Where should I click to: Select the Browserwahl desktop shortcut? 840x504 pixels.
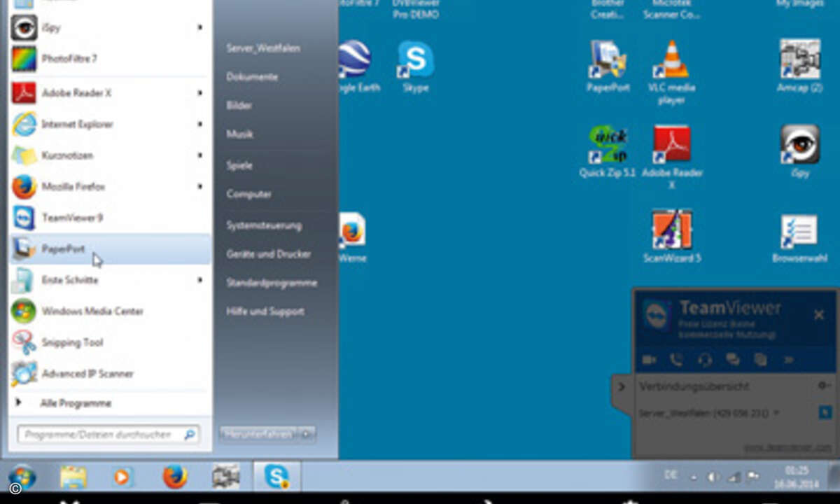pos(799,238)
